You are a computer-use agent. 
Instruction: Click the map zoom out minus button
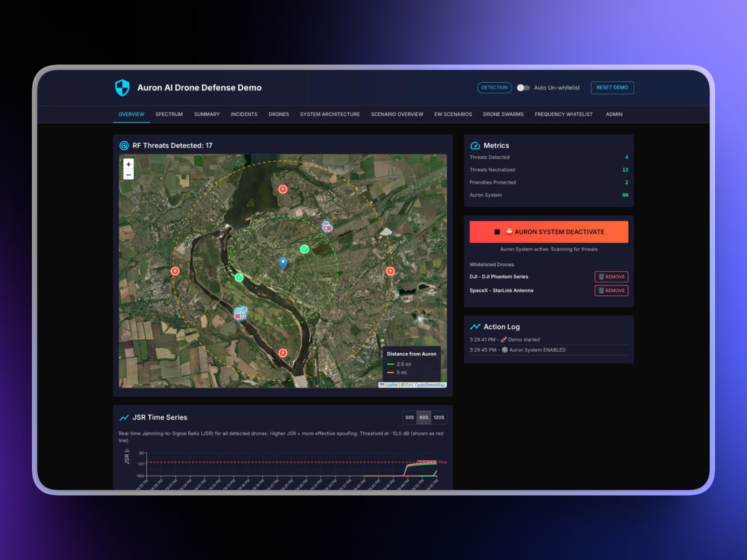[128, 175]
